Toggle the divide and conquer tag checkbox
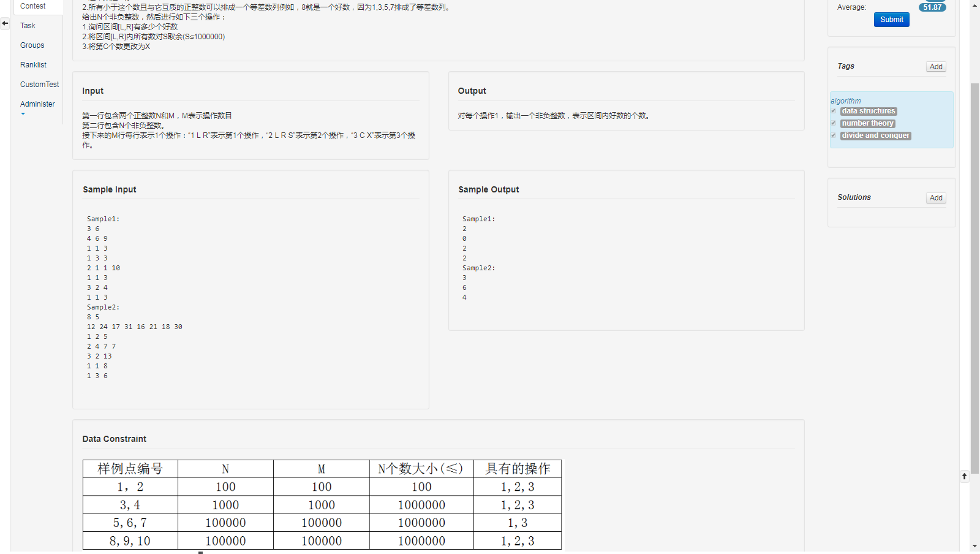 tap(834, 135)
